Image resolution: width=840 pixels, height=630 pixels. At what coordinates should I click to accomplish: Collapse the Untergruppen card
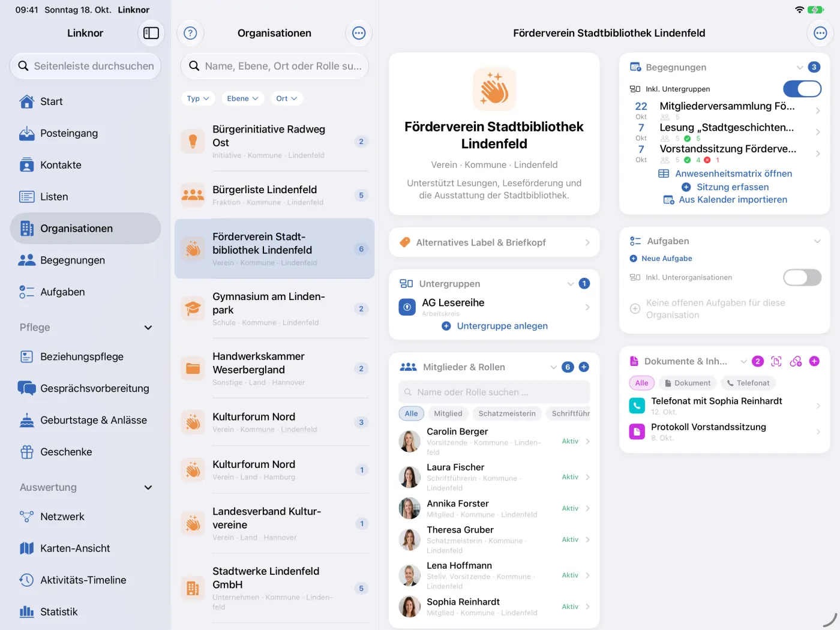571,284
